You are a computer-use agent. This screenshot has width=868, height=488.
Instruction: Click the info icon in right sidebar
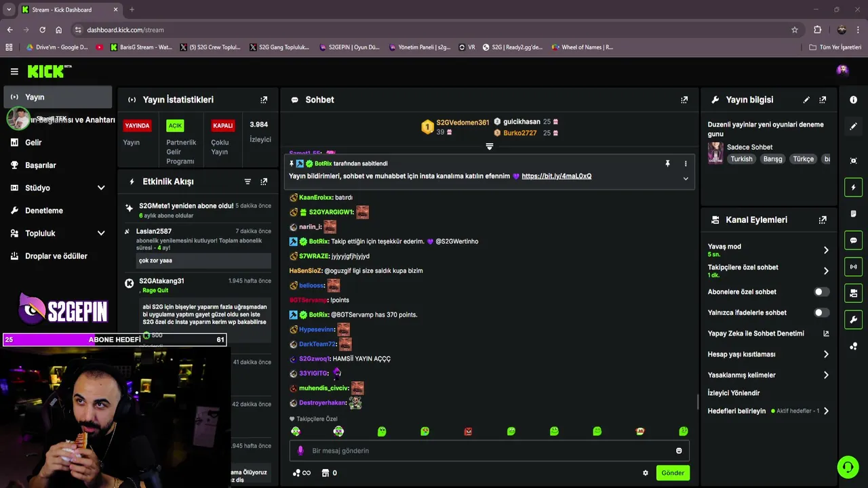coord(854,100)
